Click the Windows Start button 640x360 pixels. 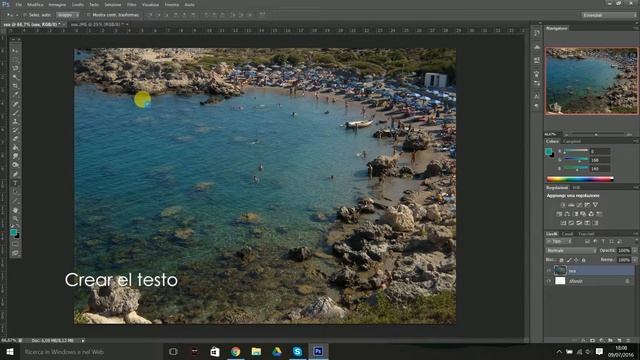(x=10, y=351)
